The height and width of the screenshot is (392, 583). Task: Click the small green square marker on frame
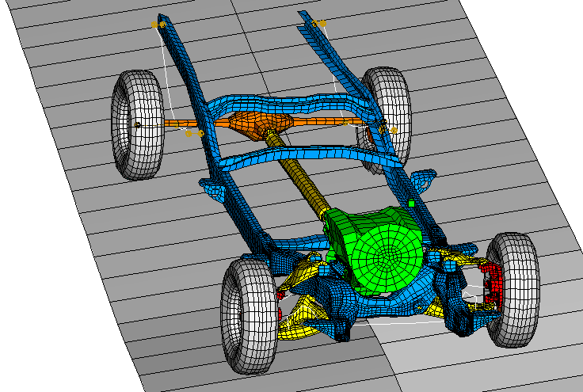(412, 204)
